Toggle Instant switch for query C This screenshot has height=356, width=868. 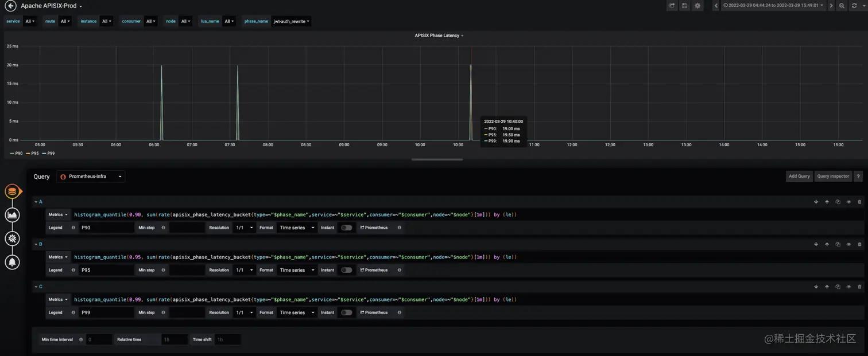pos(346,312)
